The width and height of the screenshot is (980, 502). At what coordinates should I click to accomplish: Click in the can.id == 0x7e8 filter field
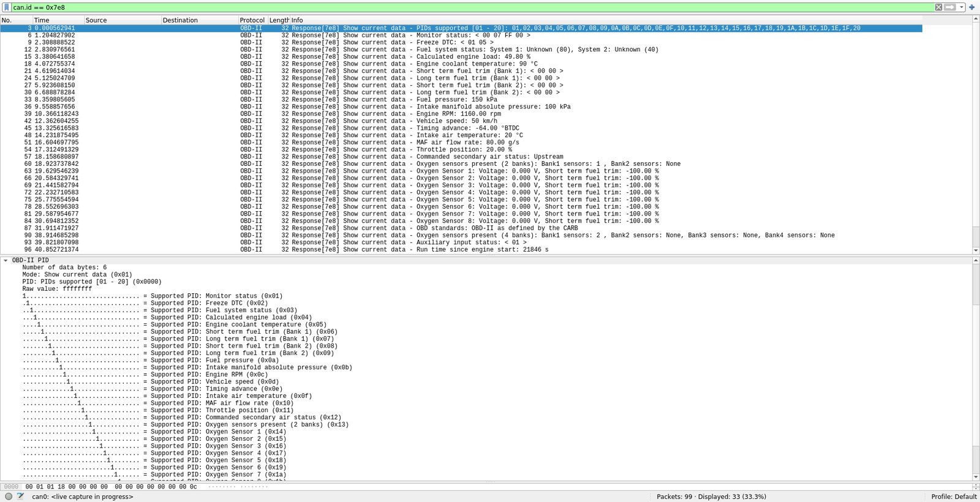[x=472, y=7]
